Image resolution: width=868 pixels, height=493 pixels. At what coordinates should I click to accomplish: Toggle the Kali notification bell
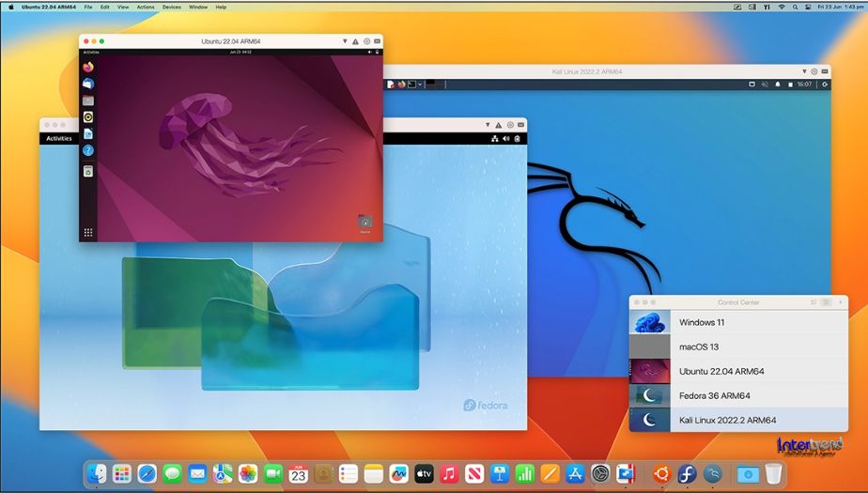[776, 85]
